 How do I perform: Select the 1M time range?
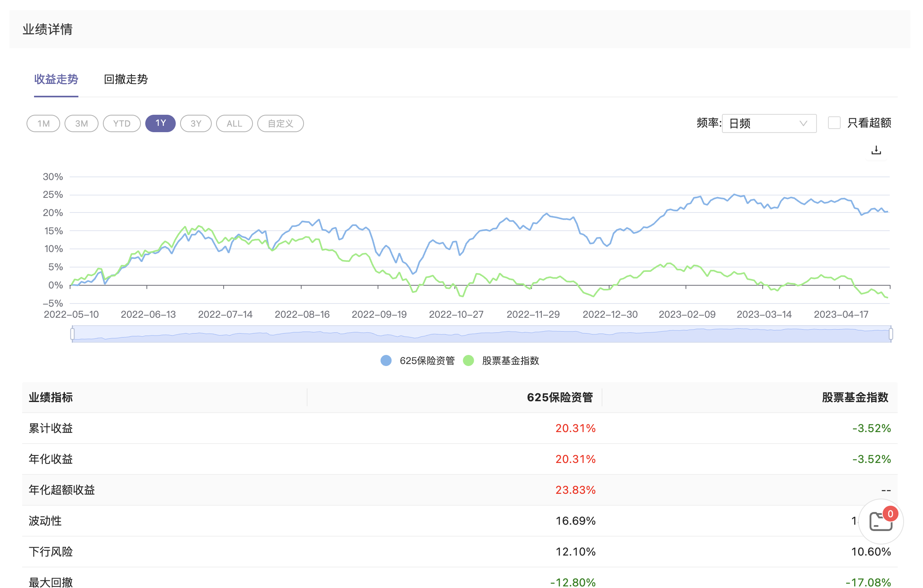(44, 123)
